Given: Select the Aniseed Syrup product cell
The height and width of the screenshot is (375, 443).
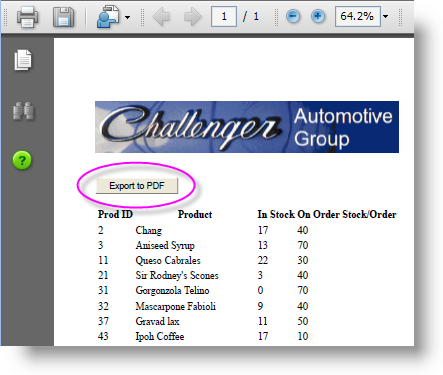Looking at the screenshot, I should click(165, 245).
